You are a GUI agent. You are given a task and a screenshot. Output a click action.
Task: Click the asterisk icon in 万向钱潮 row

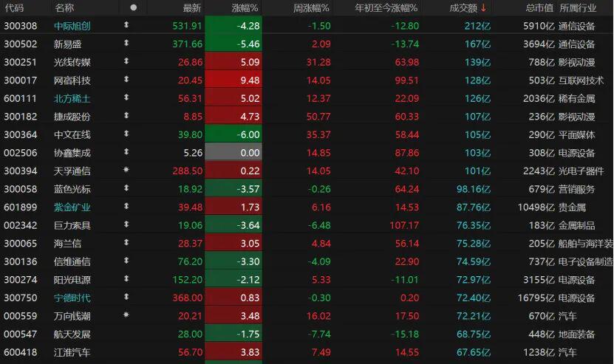pos(126,315)
